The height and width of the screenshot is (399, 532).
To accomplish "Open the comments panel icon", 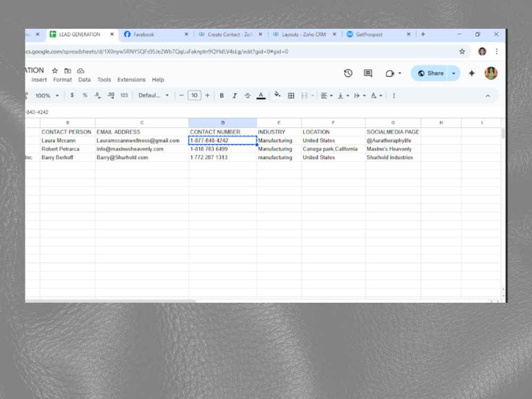I will (x=368, y=73).
